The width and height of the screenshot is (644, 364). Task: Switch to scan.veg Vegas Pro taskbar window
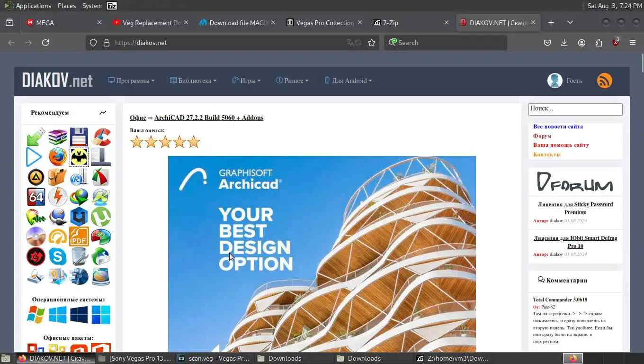(x=214, y=358)
